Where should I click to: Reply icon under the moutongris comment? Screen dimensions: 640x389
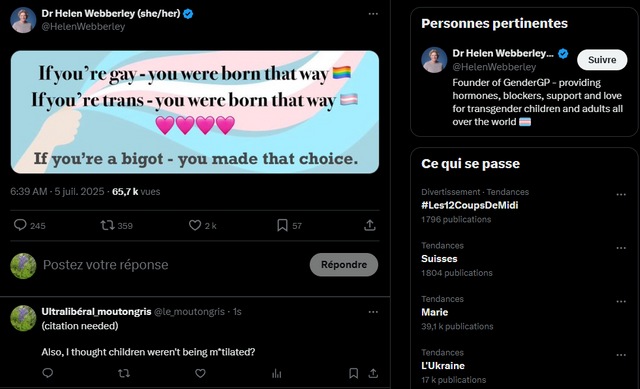[48, 373]
